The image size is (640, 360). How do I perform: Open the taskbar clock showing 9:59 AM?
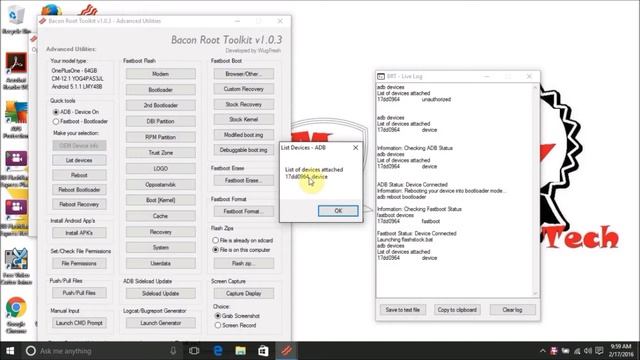pos(620,351)
